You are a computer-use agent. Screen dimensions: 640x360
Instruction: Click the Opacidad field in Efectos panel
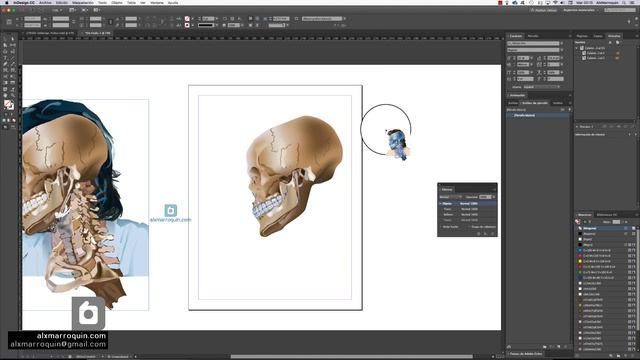[x=484, y=197]
